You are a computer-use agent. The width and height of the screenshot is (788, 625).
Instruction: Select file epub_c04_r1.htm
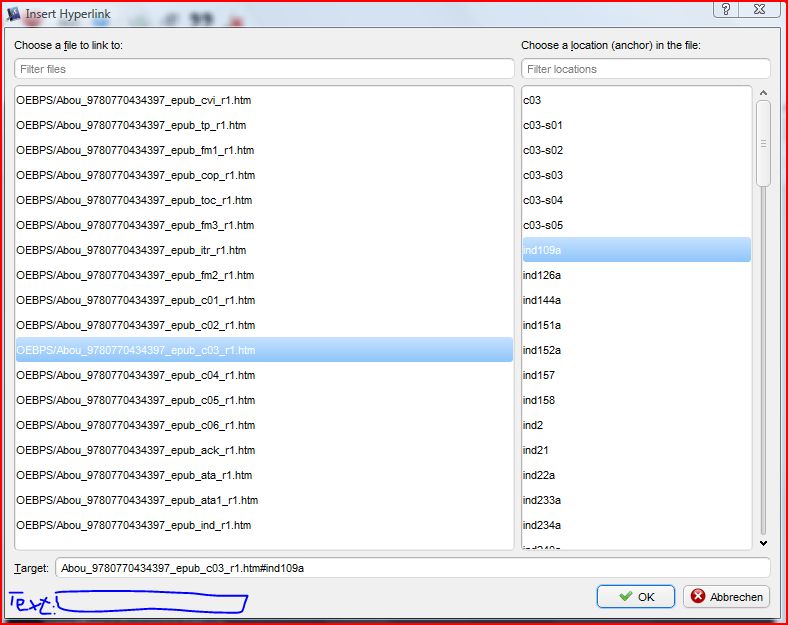click(x=264, y=375)
